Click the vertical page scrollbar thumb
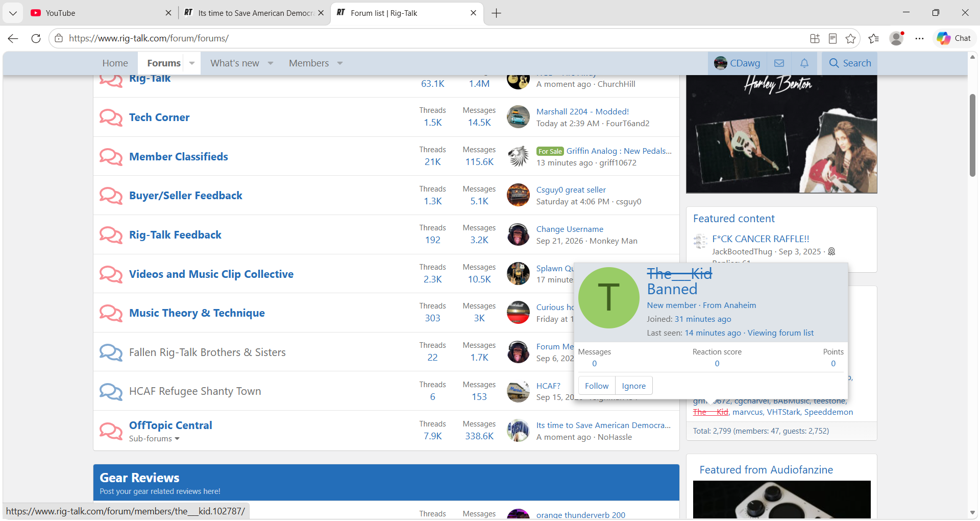The image size is (980, 521). [x=972, y=135]
